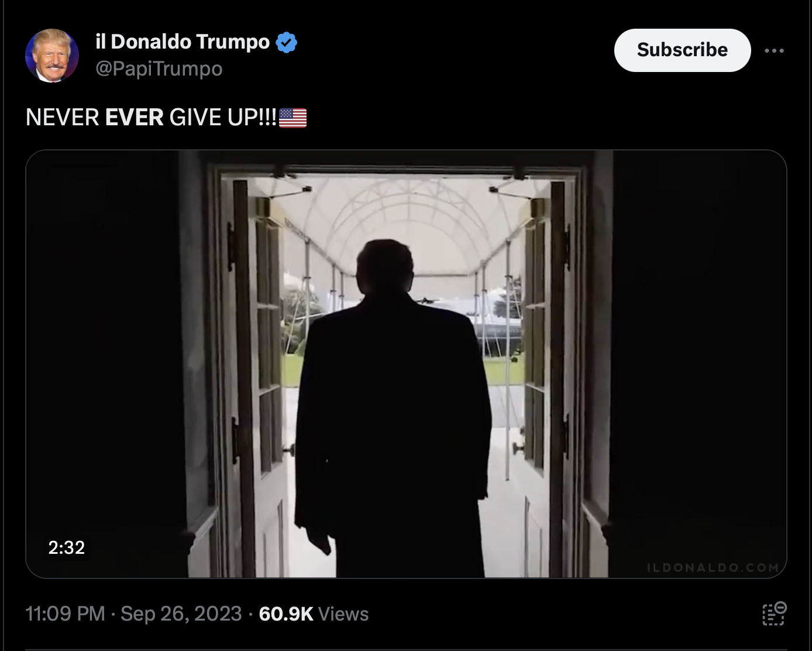Click the il Donaldo Trumpo display name

(x=183, y=42)
